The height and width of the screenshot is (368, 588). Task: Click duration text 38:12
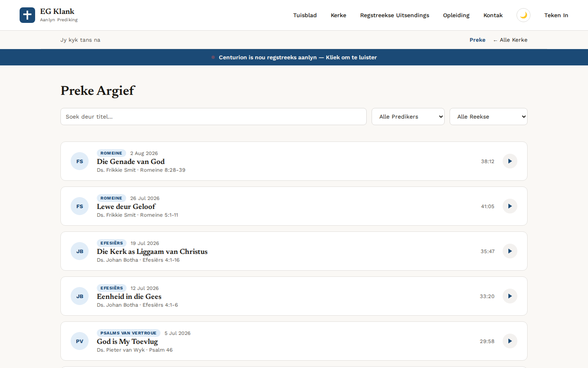(488, 162)
